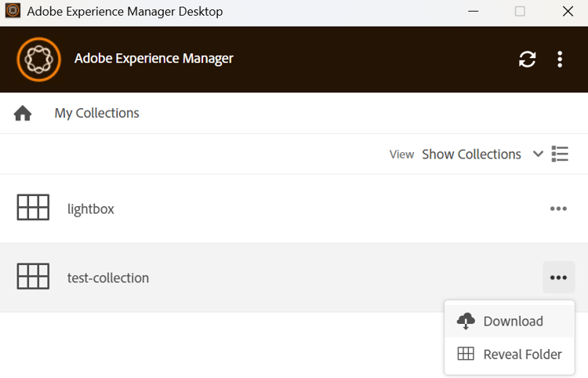Image resolution: width=588 pixels, height=378 pixels.
Task: Select Download from the context menu
Action: coord(513,321)
